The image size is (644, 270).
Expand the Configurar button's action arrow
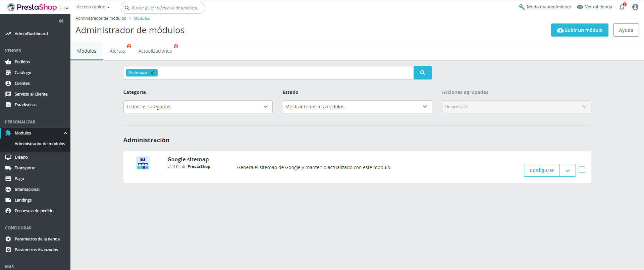[568, 170]
